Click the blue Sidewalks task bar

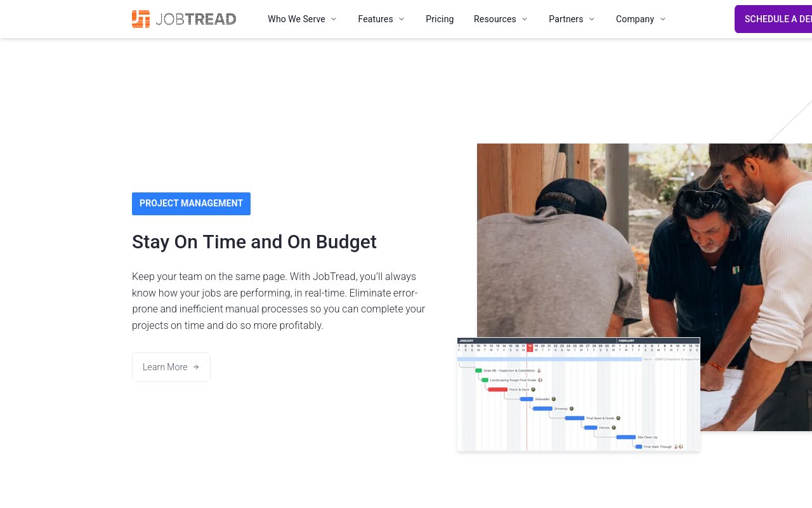[527, 399]
